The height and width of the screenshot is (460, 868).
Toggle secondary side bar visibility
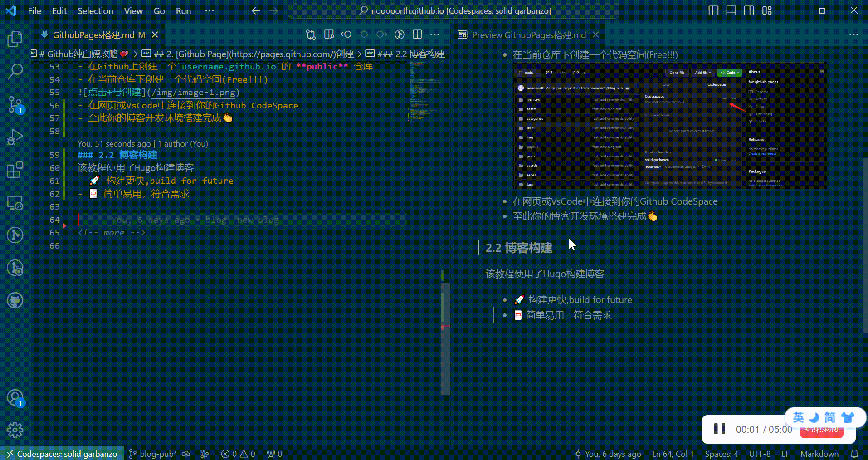[x=749, y=10]
